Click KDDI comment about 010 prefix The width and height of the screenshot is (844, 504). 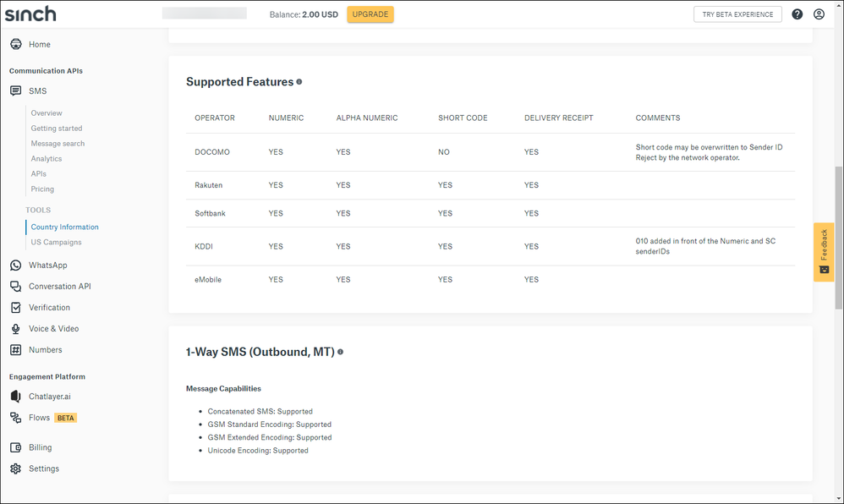coord(705,246)
